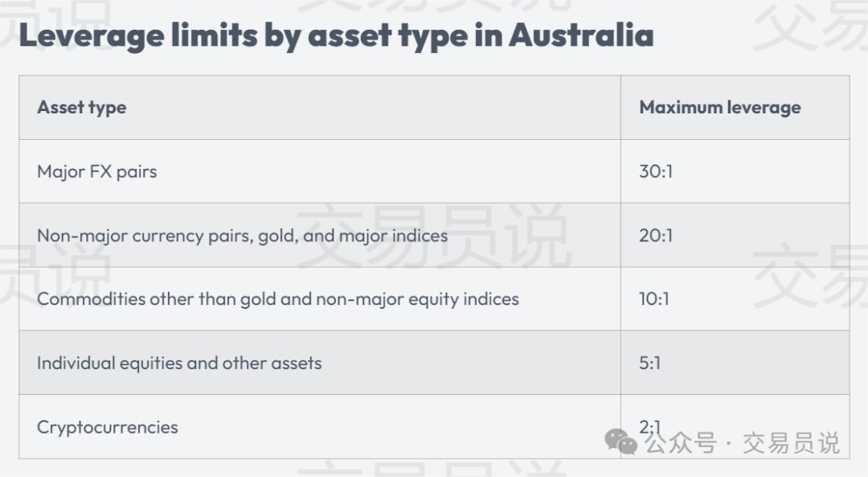868x477 pixels.
Task: Select the 'Asset type' column header
Action: pos(81,108)
